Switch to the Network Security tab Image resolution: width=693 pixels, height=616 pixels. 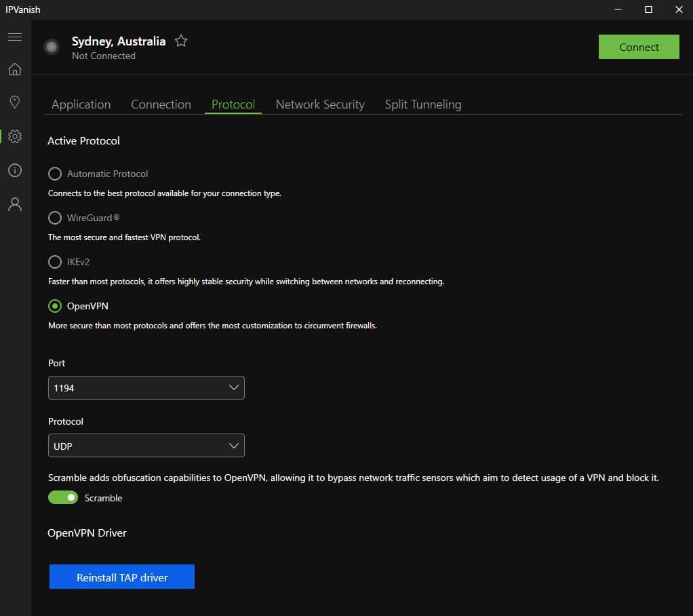click(320, 104)
